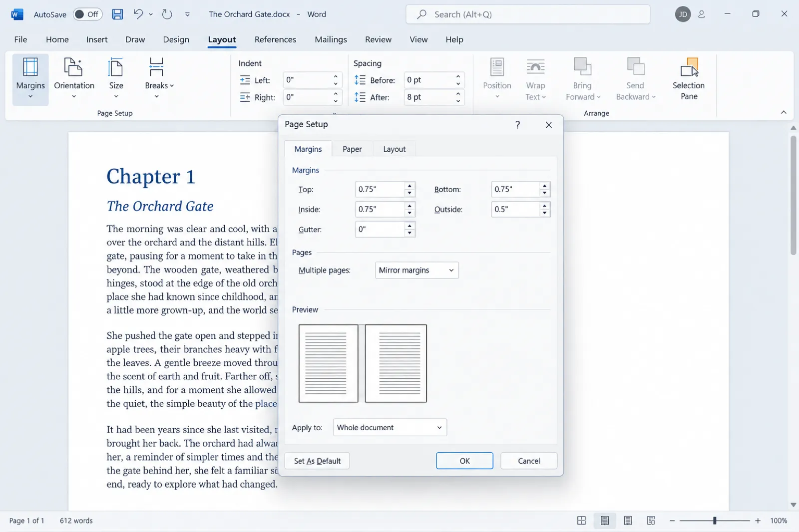This screenshot has height=532, width=799.
Task: Increase the Spacing Before value
Action: click(458, 76)
